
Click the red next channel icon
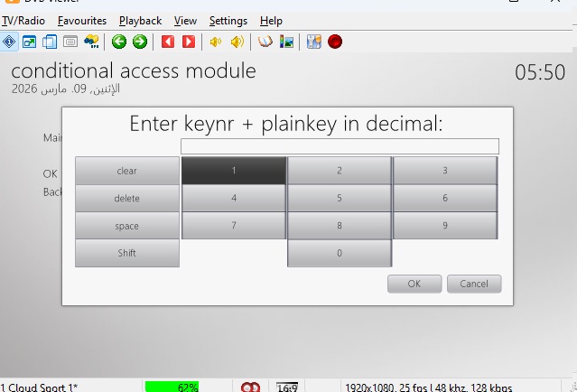[188, 41]
